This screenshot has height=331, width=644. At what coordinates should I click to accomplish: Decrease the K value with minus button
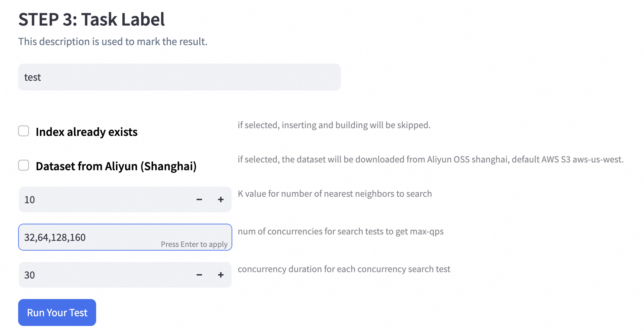pos(199,199)
